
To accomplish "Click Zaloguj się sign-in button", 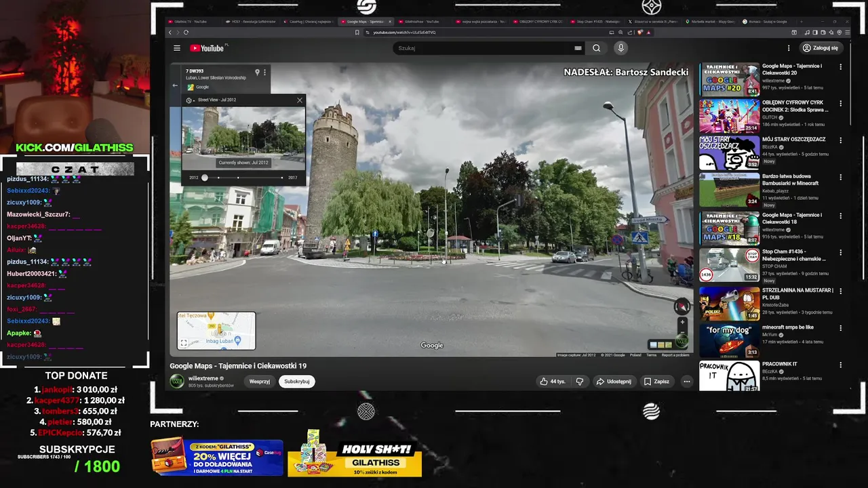I will [821, 48].
